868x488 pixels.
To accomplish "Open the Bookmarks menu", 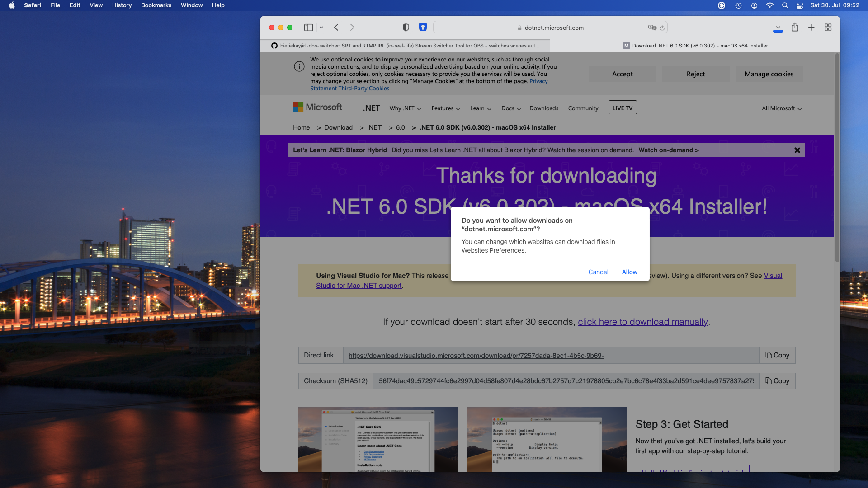I will 156,5.
